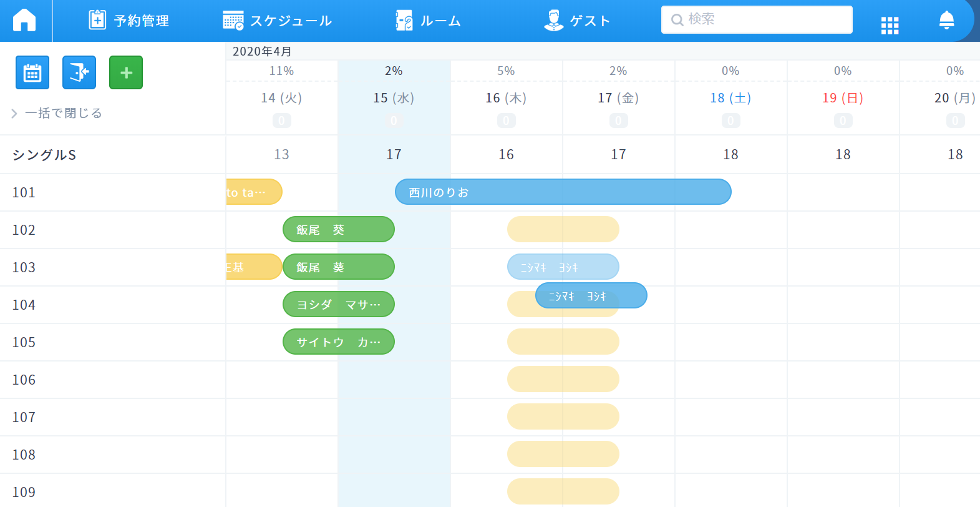Select date header 14 (火)
This screenshot has height=507, width=980.
pyautogui.click(x=281, y=98)
